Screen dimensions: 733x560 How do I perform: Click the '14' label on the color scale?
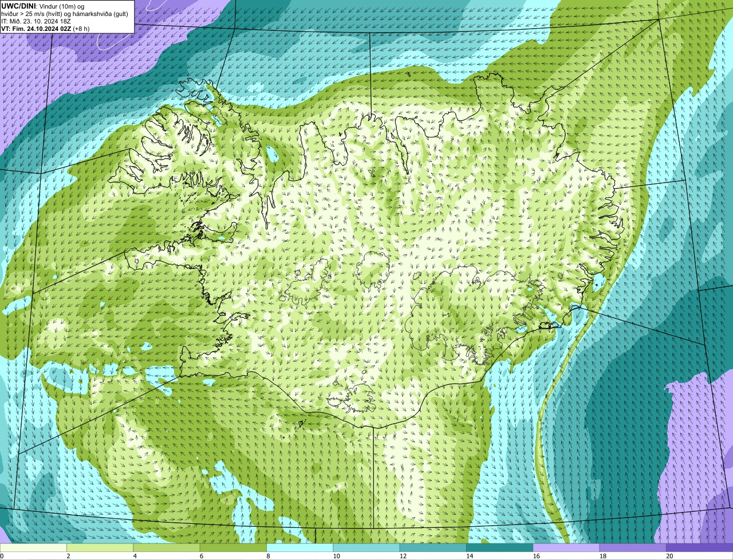(470, 556)
